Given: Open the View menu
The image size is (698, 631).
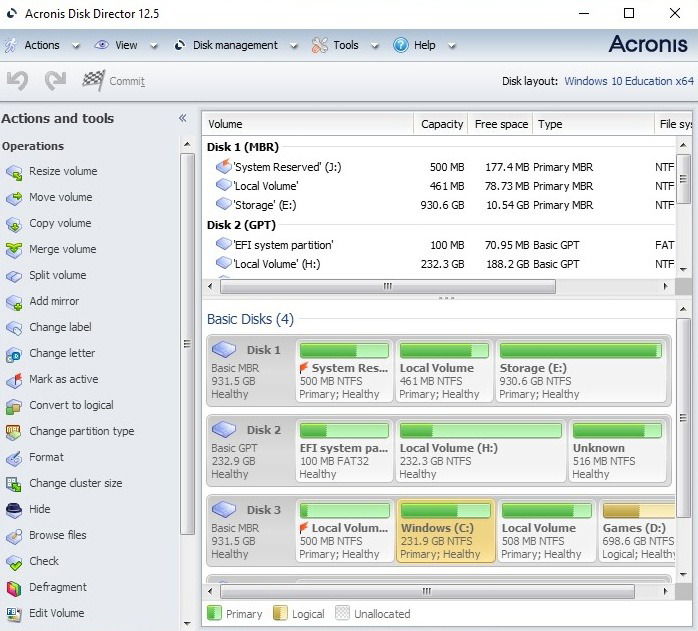Looking at the screenshot, I should [126, 45].
